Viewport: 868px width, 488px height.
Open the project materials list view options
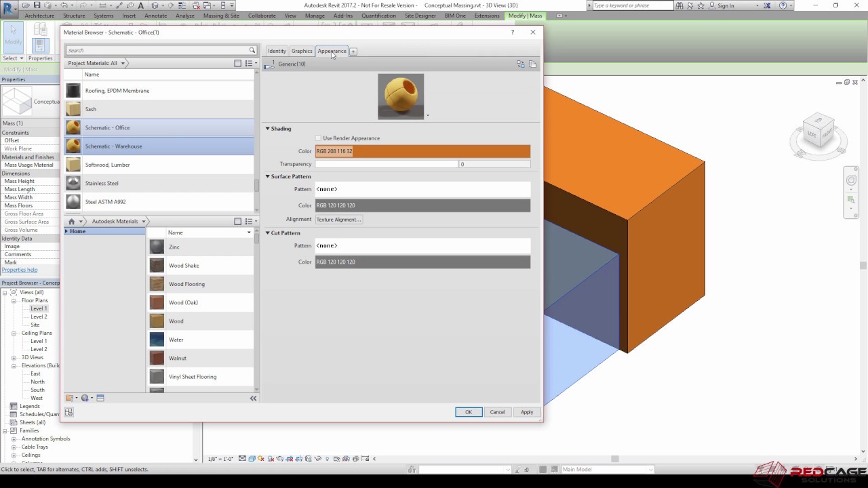click(250, 63)
